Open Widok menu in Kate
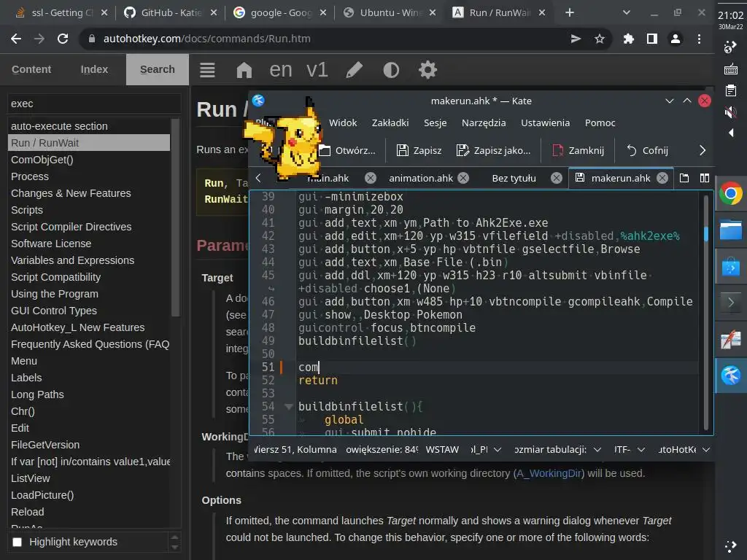Image resolution: width=747 pixels, height=560 pixels. [343, 122]
